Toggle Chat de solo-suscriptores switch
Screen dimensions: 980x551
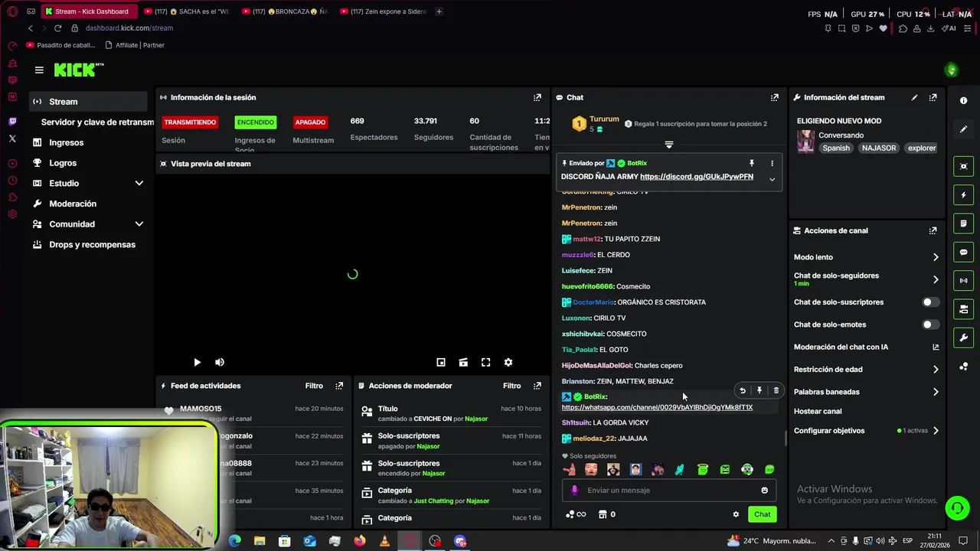pos(929,302)
